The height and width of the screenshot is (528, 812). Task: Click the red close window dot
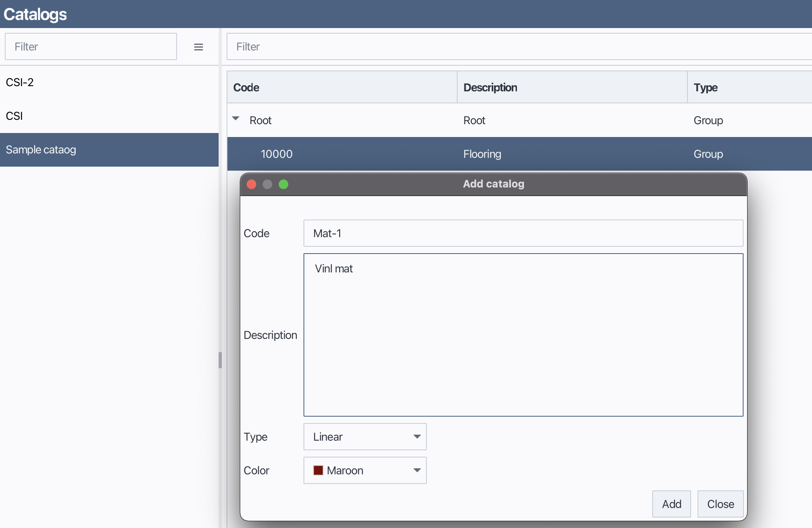[251, 184]
